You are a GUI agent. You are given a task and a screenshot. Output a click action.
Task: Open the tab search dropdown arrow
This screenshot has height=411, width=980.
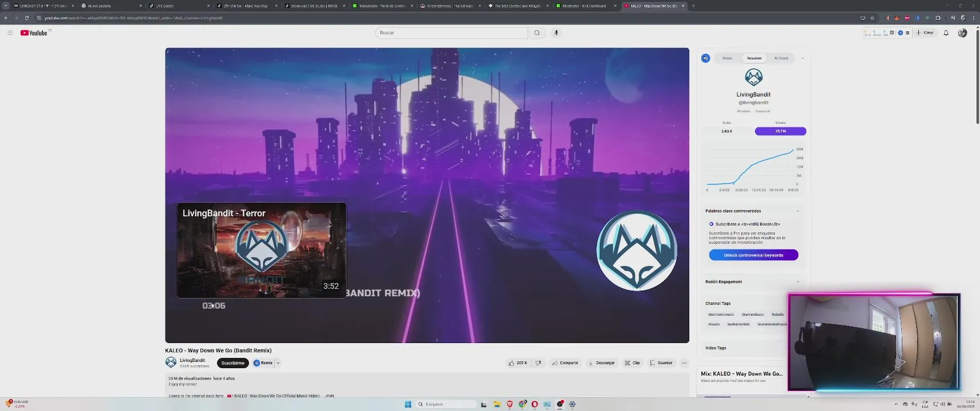pyautogui.click(x=6, y=6)
